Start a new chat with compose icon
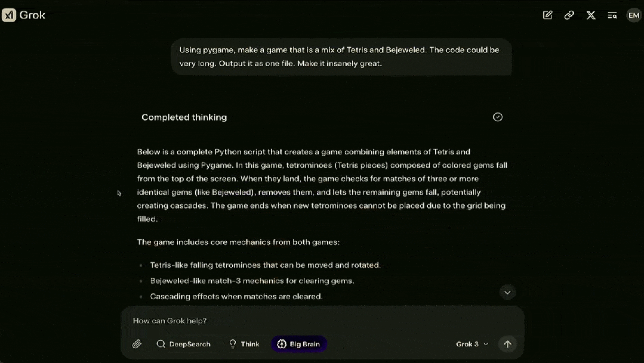644x363 pixels. click(547, 15)
